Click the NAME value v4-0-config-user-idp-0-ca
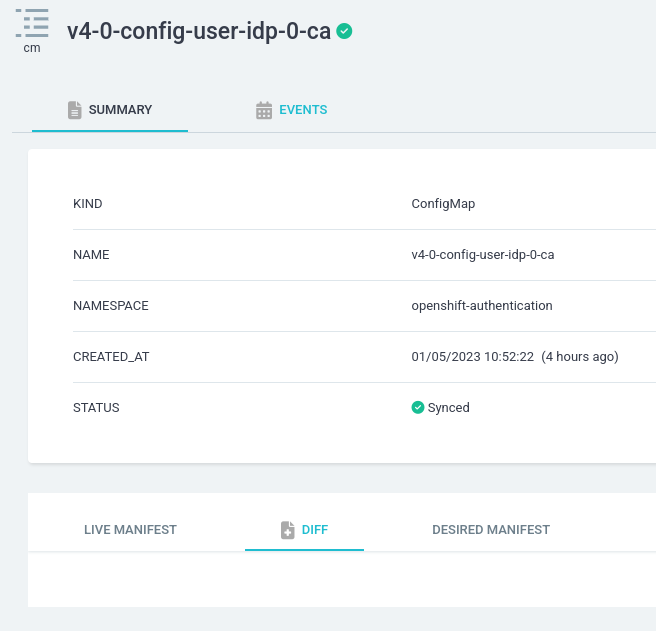This screenshot has height=631, width=656. click(483, 255)
